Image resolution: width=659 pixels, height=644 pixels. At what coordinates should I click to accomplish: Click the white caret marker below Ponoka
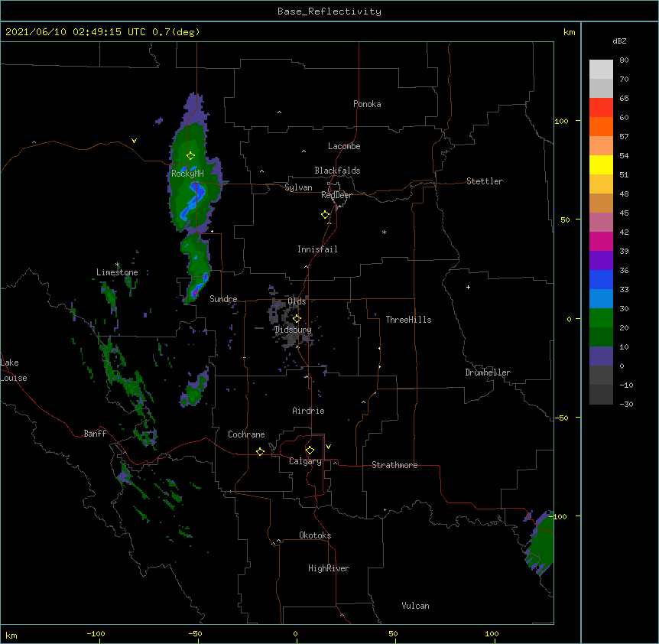pos(279,112)
